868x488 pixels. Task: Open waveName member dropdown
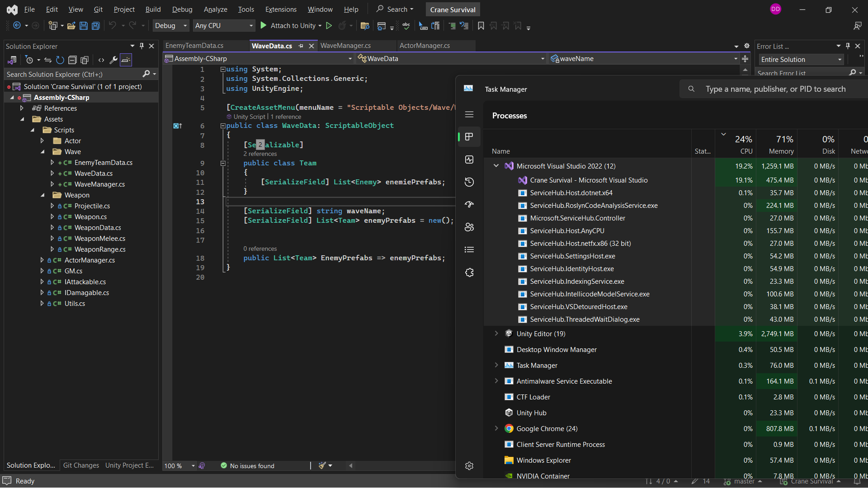pyautogui.click(x=644, y=59)
